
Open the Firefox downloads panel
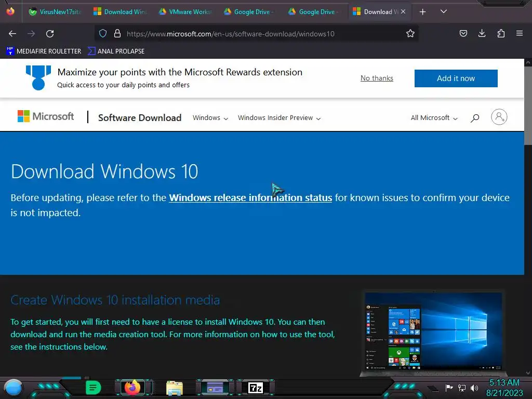click(x=482, y=33)
